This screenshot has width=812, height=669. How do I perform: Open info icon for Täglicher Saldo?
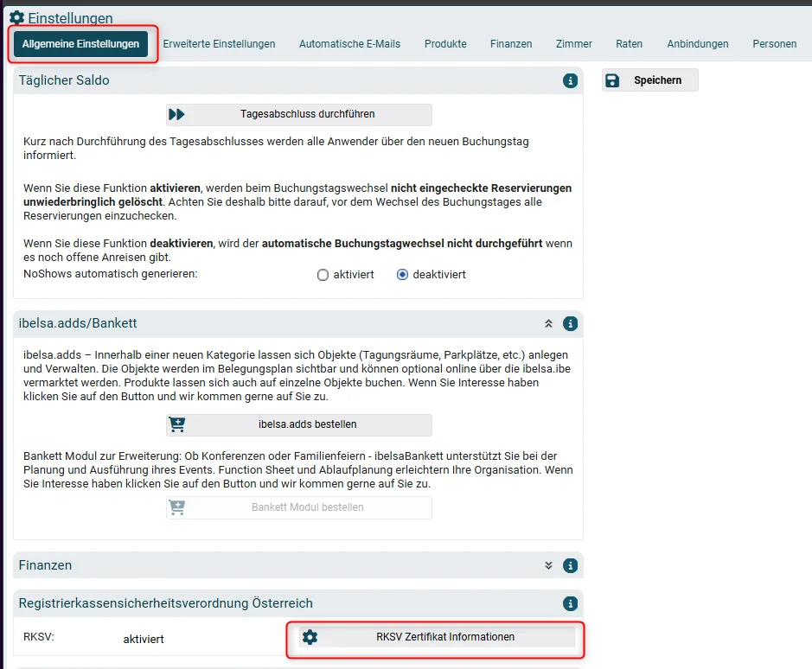point(570,80)
